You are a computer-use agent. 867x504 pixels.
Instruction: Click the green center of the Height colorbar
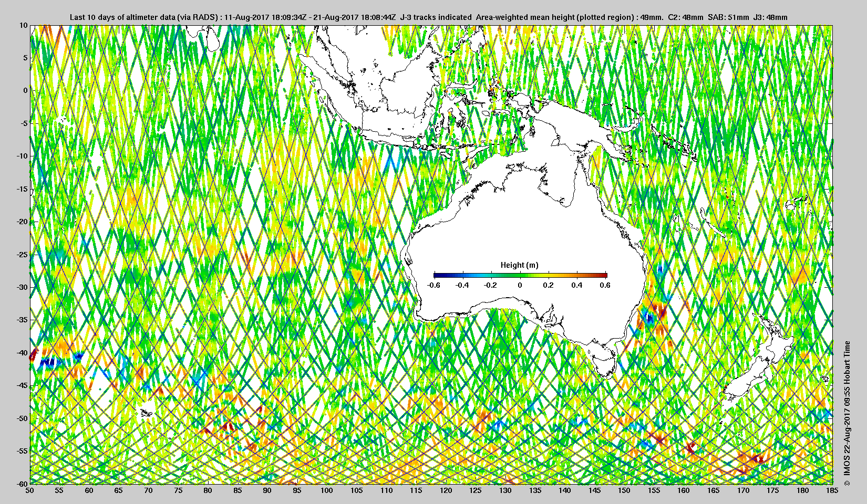pyautogui.click(x=520, y=275)
